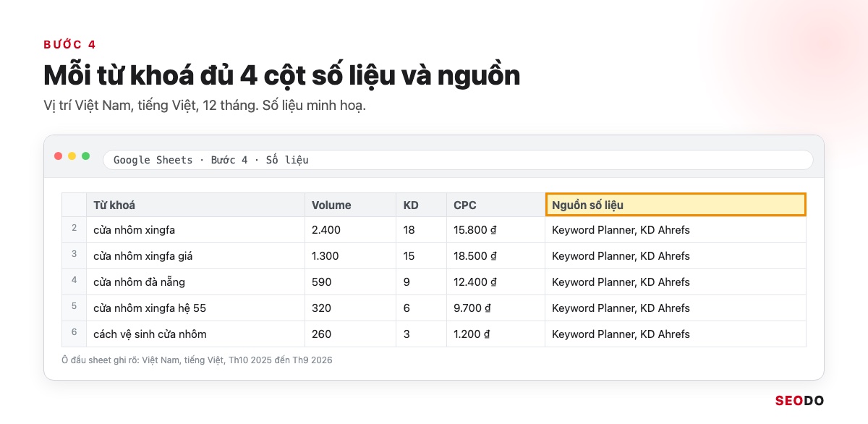Click the source cell in the "cửa nhôm xingfa" row

coord(676,230)
